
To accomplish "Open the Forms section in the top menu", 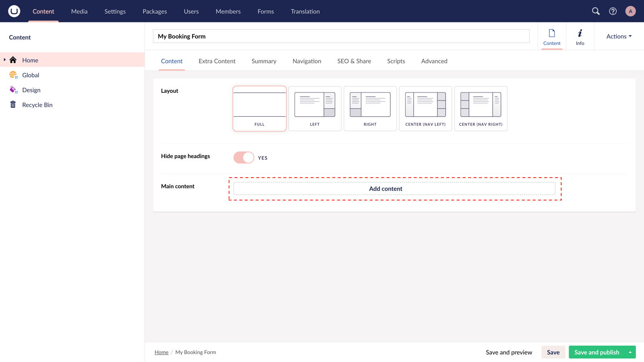I will [266, 11].
